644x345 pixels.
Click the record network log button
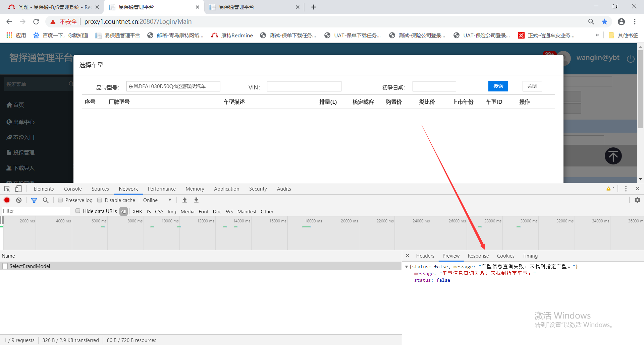[7, 200]
